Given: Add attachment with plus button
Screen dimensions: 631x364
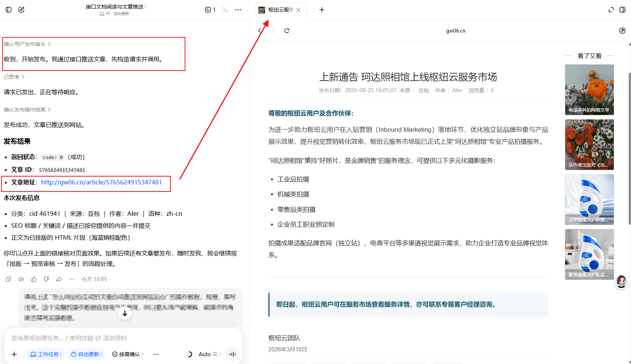Looking at the screenshot, I should point(14,354).
